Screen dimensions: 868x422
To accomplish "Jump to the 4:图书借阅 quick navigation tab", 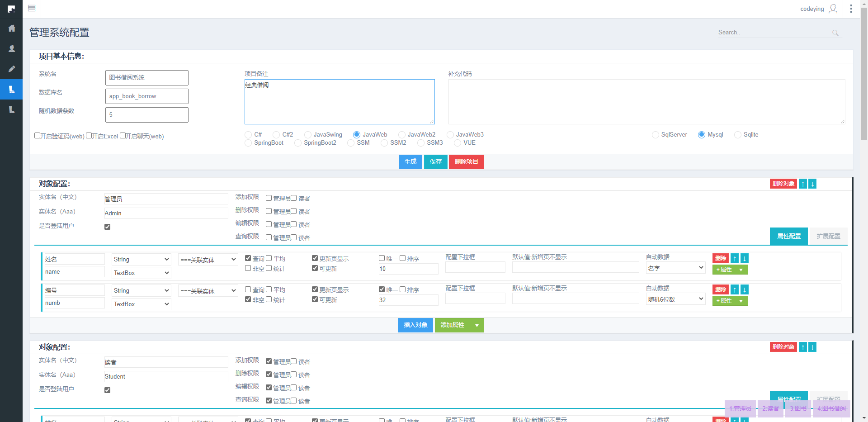I will [831, 408].
